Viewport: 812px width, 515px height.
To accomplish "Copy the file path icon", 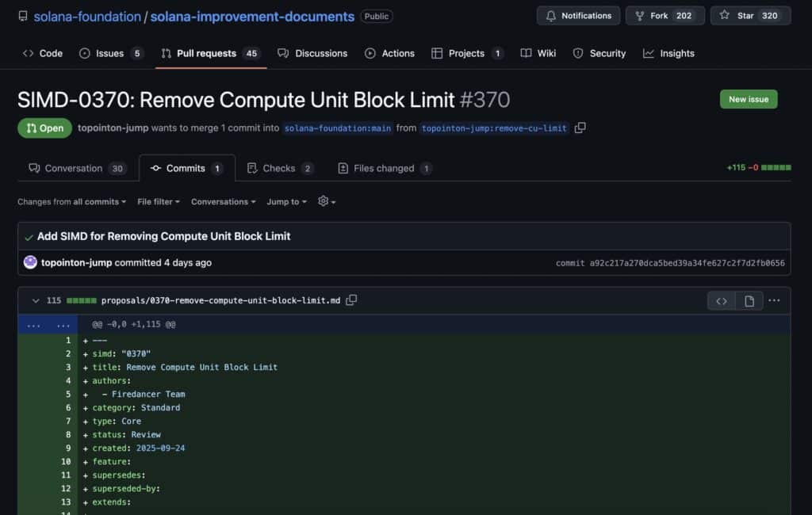I will coord(351,300).
